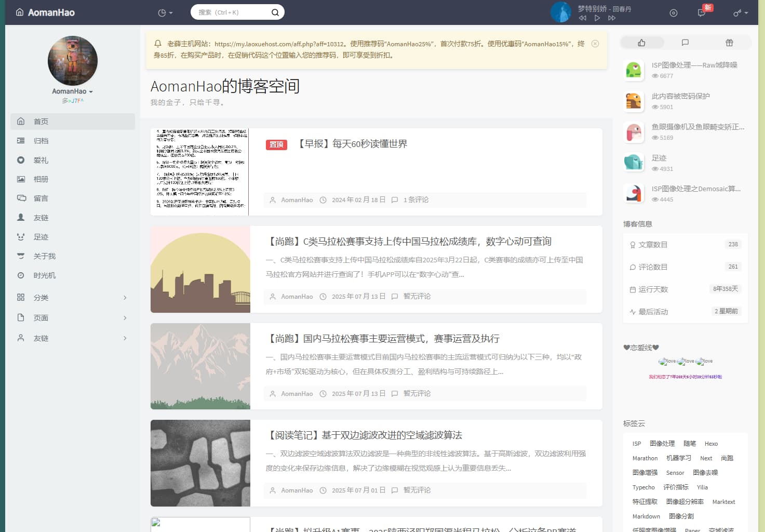This screenshot has width=765, height=532.
Task: Open the post 【早报】每天60秒读懂世界
Action: point(353,143)
